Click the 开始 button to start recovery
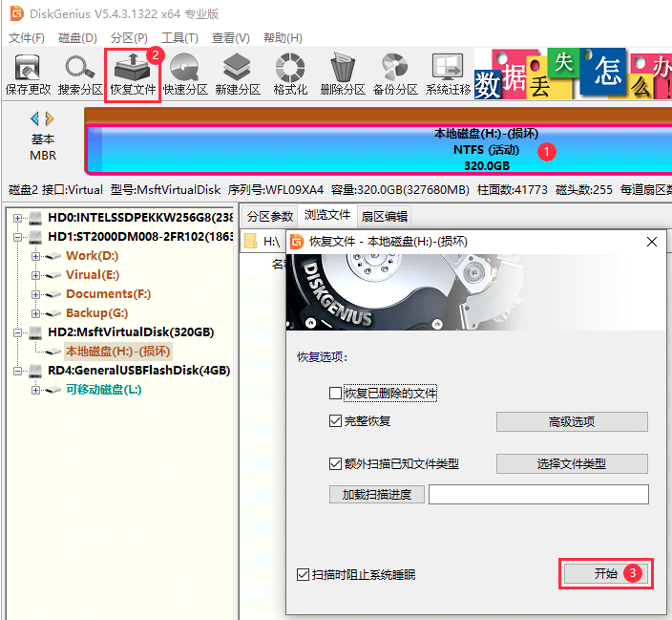Image resolution: width=672 pixels, height=620 pixels. click(606, 573)
